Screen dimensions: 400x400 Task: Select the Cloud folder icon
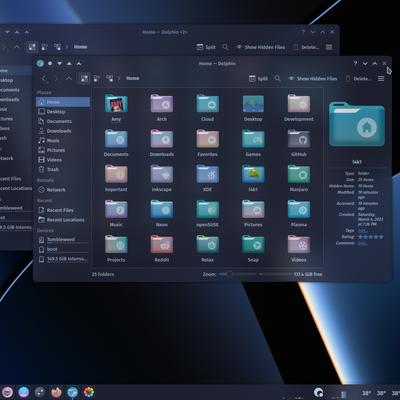207,104
